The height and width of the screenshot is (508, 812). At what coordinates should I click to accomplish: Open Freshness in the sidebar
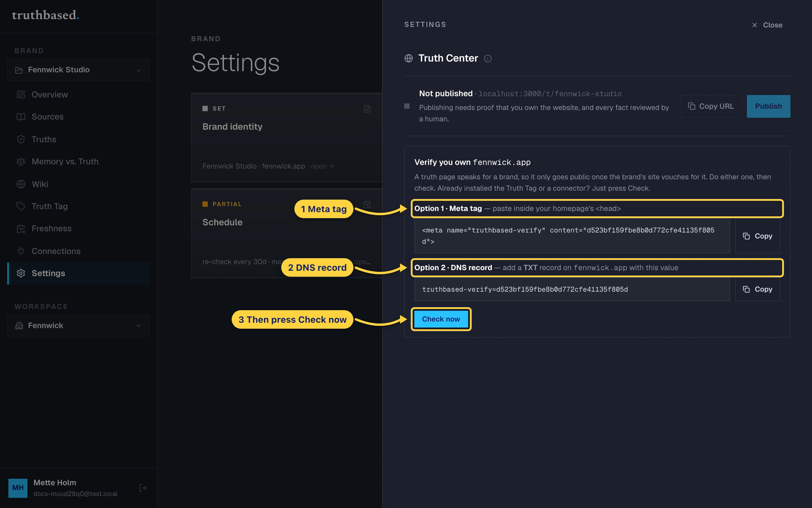coord(79,229)
